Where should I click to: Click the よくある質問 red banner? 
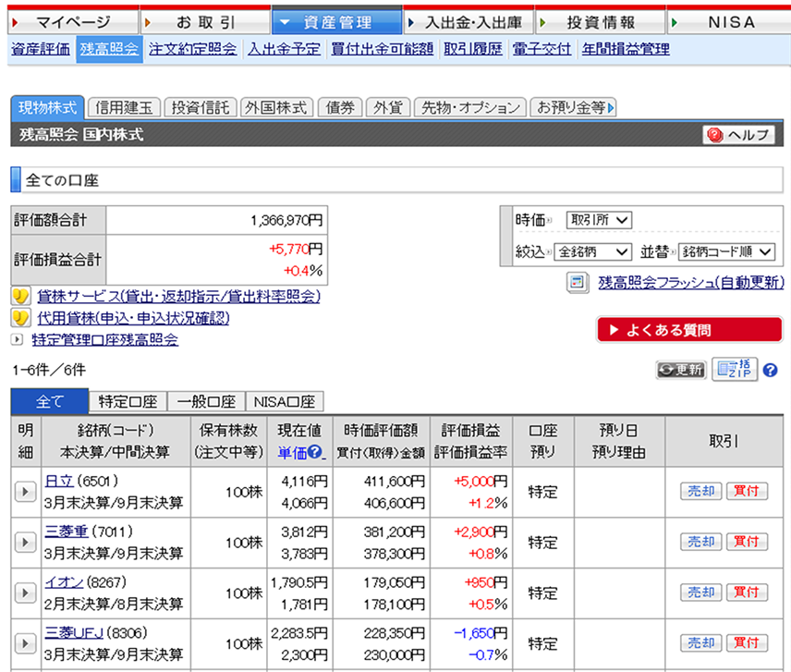tap(689, 330)
